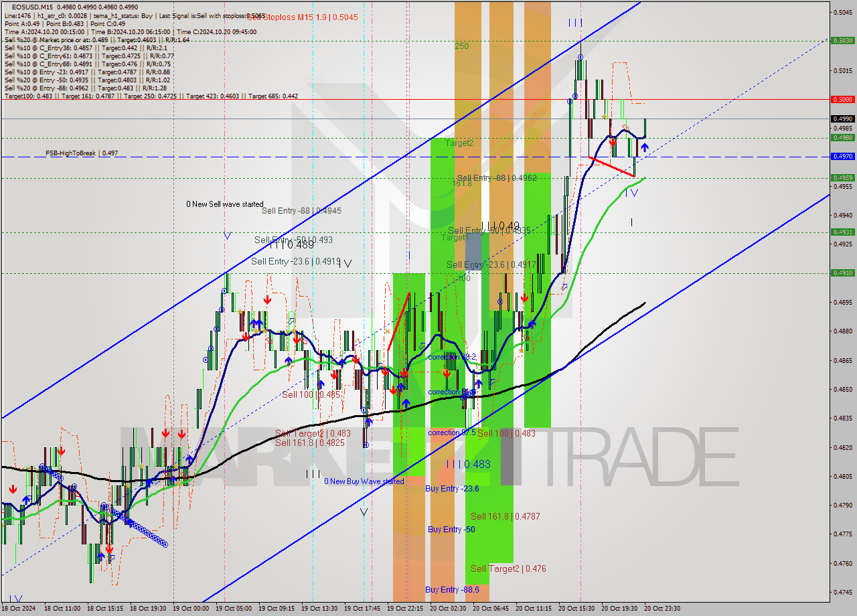Select the '18 Oct 2024' time axis label
This screenshot has height=616, width=857.
[17, 609]
